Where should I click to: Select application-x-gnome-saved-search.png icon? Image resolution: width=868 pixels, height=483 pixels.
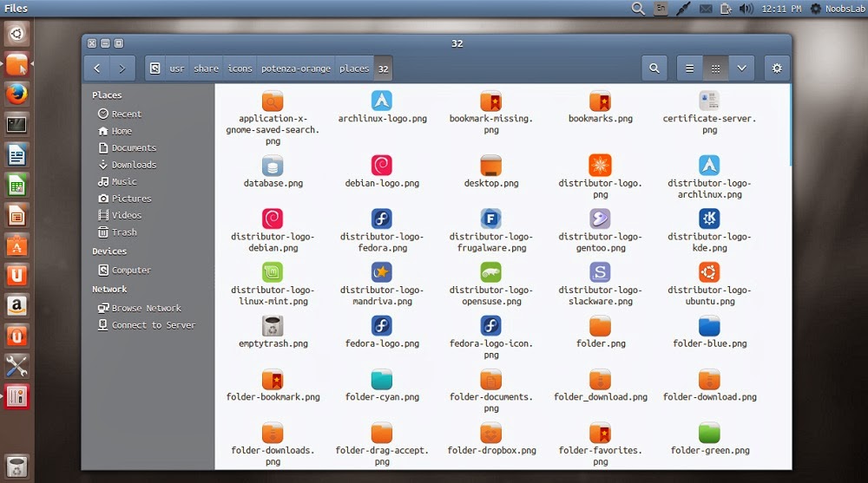point(273,101)
